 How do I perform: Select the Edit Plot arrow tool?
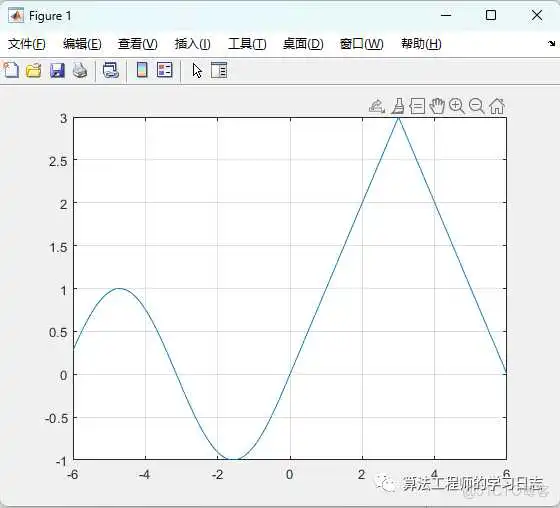pyautogui.click(x=197, y=70)
